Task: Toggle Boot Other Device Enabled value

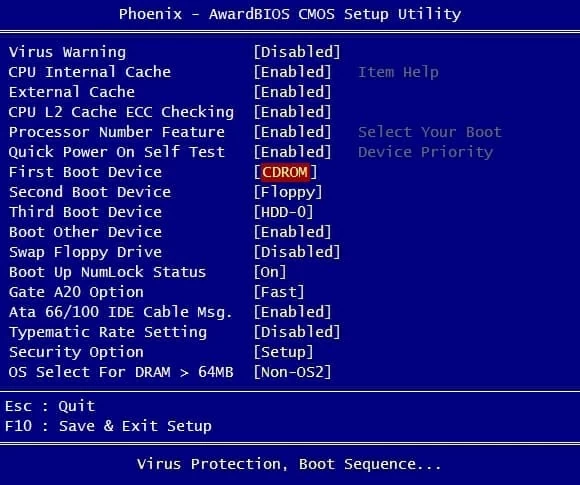Action: pyautogui.click(x=292, y=232)
